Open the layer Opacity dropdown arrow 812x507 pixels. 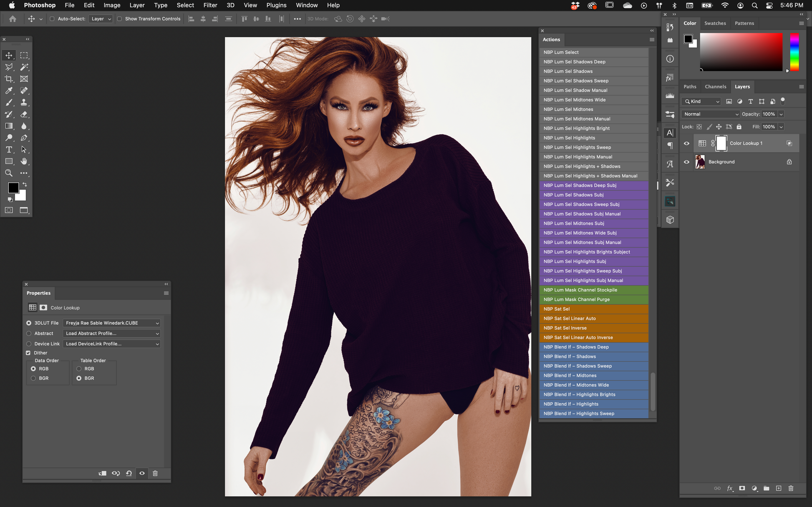click(781, 114)
